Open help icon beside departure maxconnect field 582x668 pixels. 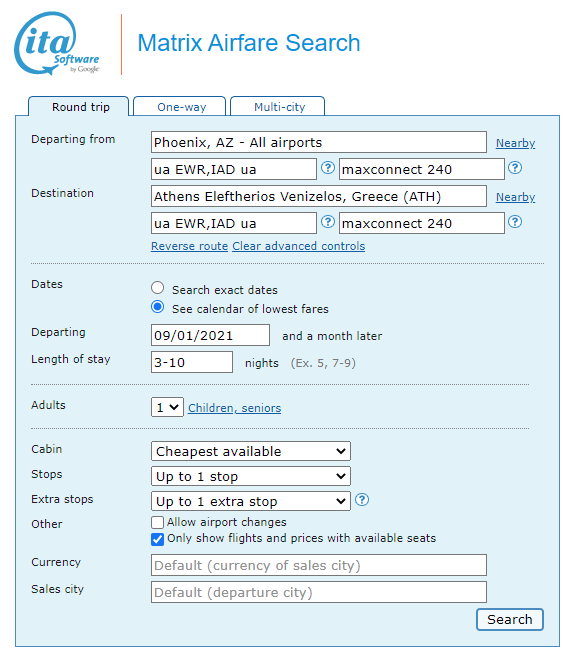pyautogui.click(x=515, y=168)
